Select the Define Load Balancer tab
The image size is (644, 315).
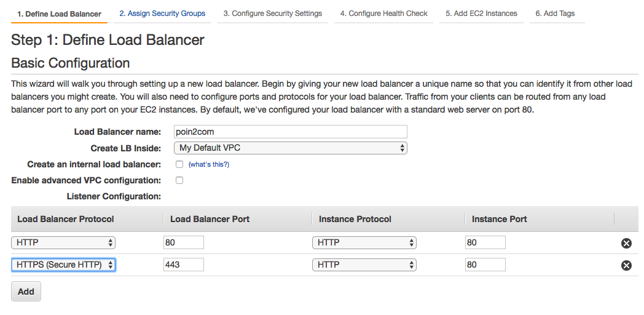tap(59, 14)
